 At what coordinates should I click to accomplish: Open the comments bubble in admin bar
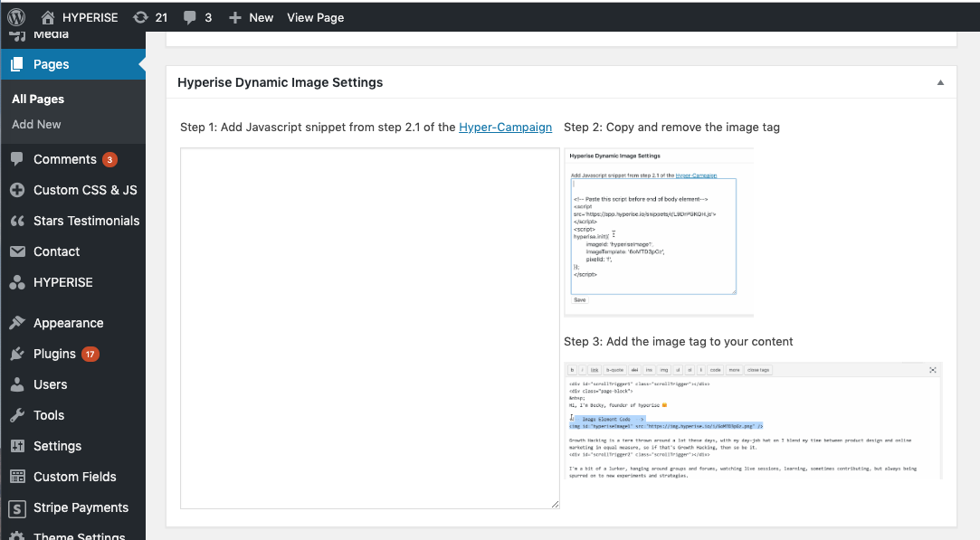tap(190, 16)
